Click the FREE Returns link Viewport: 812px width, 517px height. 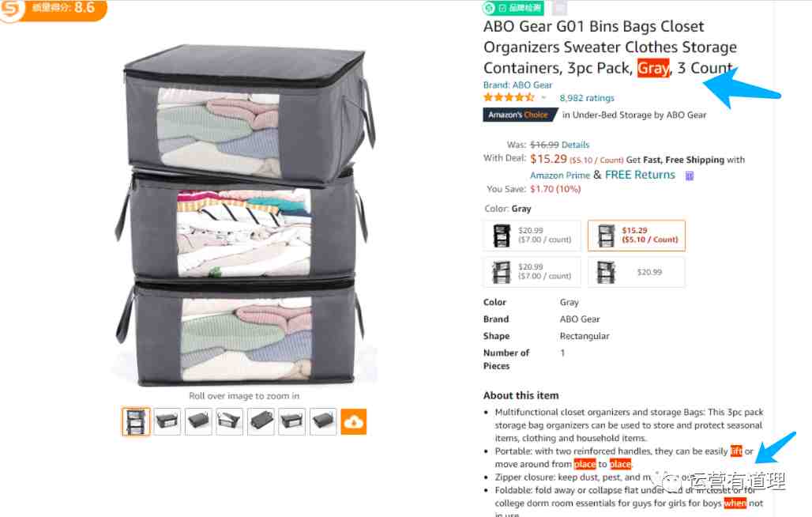[640, 175]
